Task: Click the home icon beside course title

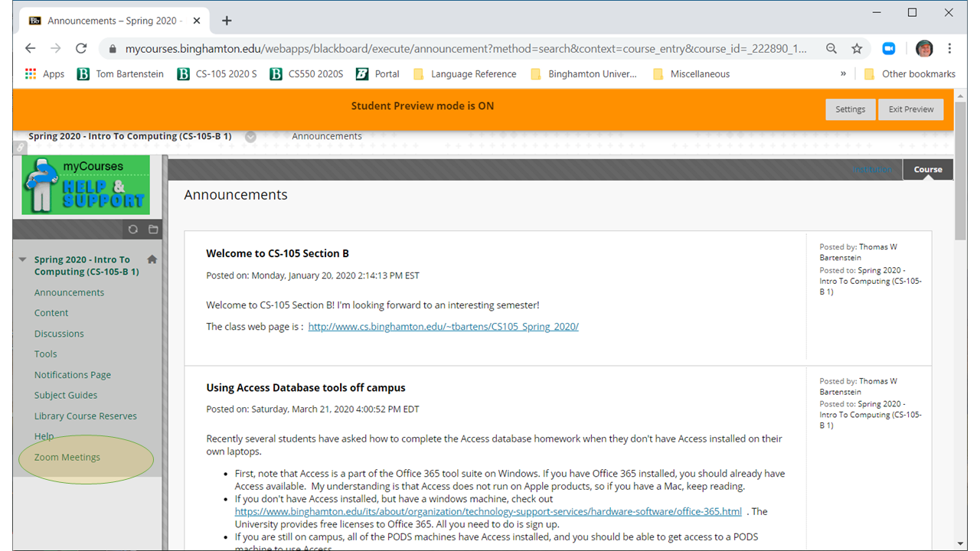Action: 152,259
